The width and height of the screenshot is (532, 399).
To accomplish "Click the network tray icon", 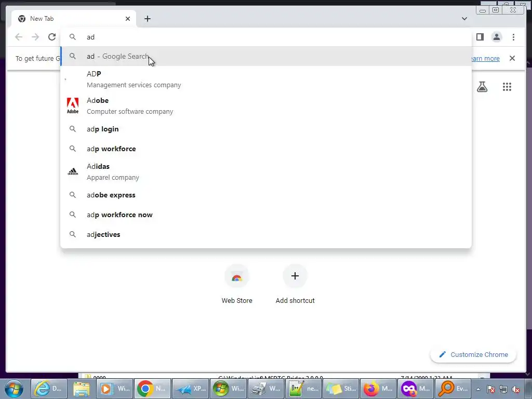I will click(x=503, y=389).
